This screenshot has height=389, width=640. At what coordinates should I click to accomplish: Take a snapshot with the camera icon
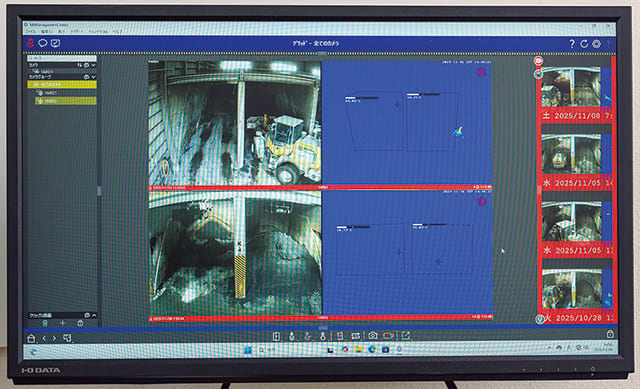[x=373, y=336]
